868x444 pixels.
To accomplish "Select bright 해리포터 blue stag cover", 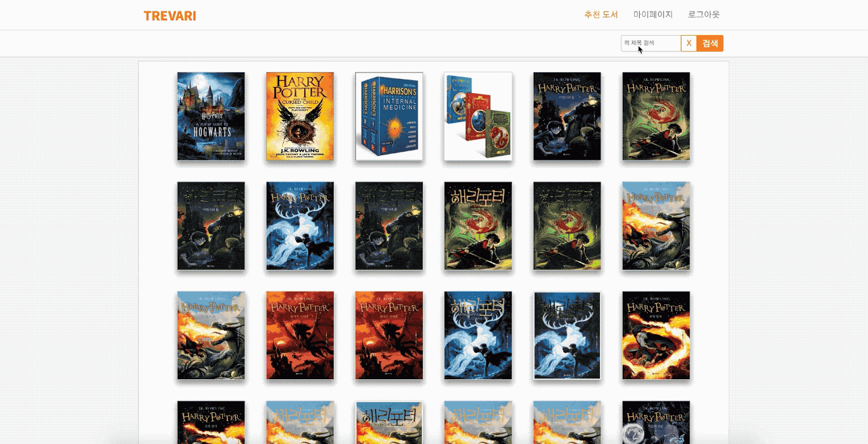I will click(478, 335).
